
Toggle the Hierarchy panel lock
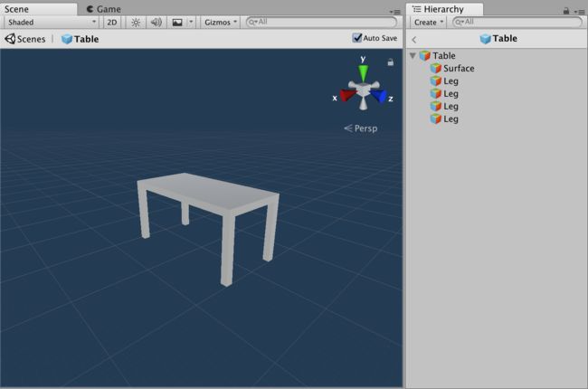pyautogui.click(x=566, y=11)
